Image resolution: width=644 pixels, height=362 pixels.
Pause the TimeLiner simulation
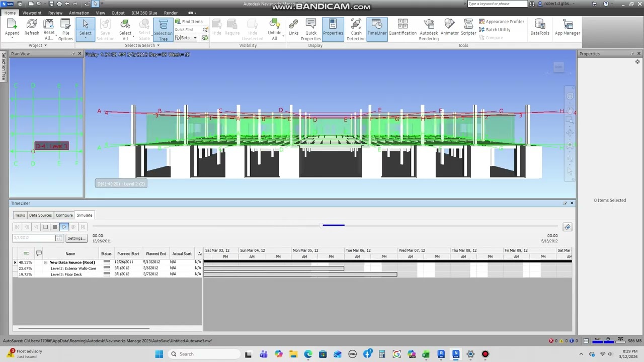pos(55,227)
